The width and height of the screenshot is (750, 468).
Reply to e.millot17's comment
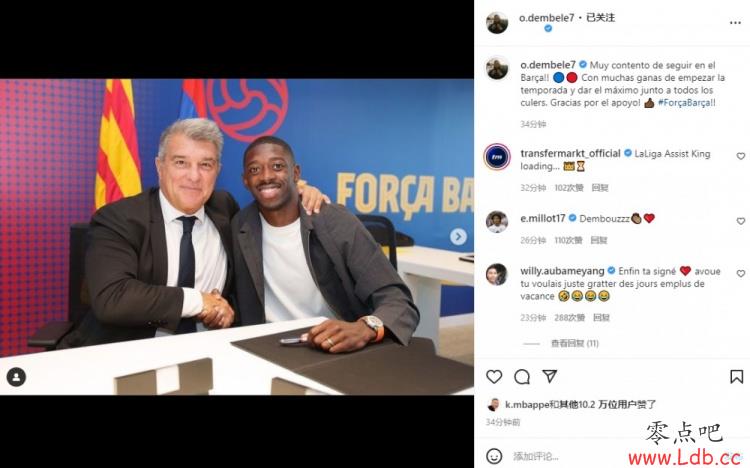(x=598, y=240)
